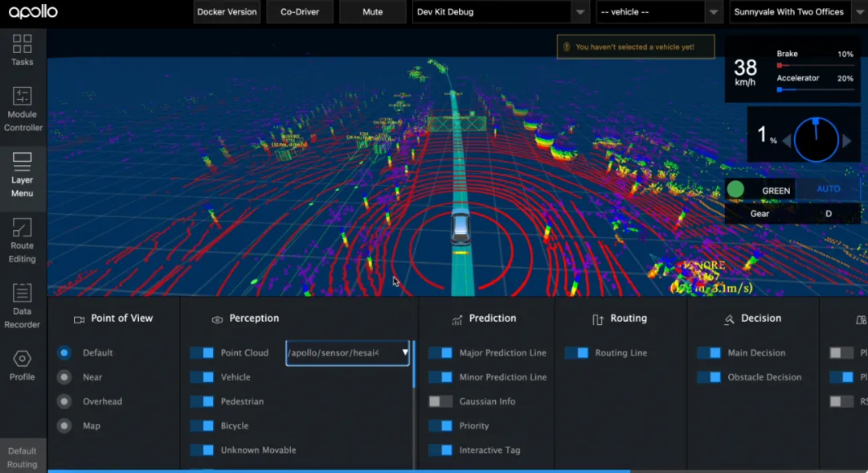Screen dimensions: 868x473
Task: Toggle the Routing Line layer
Action: [577, 353]
